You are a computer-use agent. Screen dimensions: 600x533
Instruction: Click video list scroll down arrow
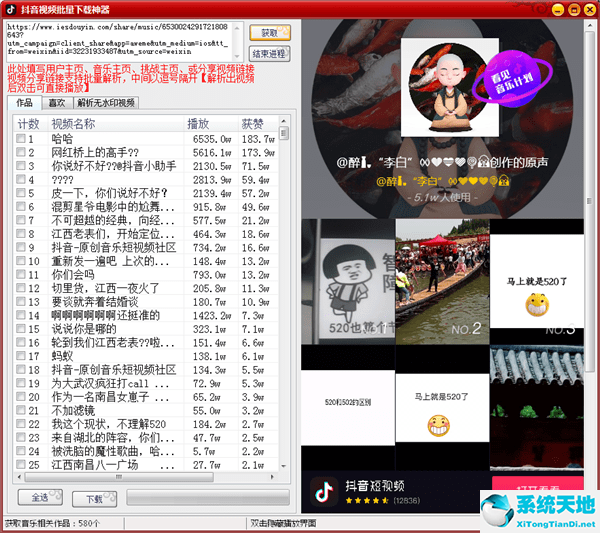[284, 466]
